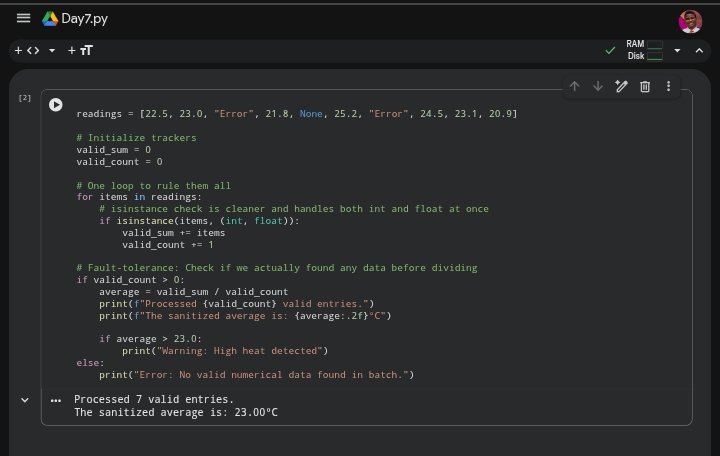Open the hamburger navigation menu
The width and height of the screenshot is (720, 456).
coord(23,18)
